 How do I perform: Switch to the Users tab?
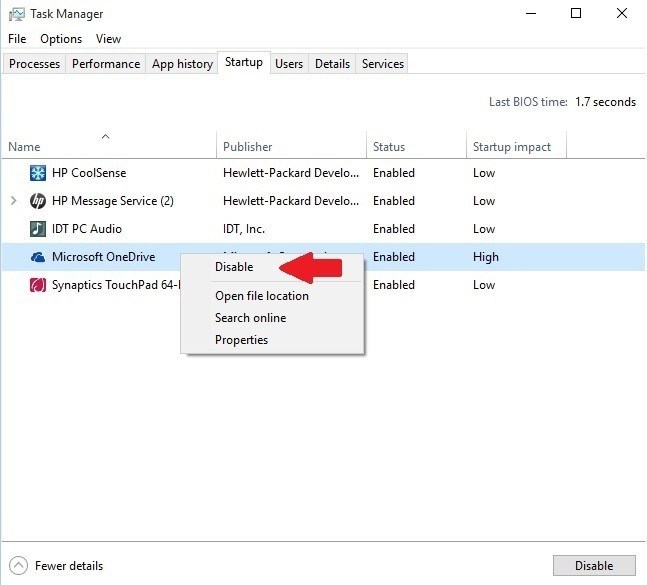point(289,64)
